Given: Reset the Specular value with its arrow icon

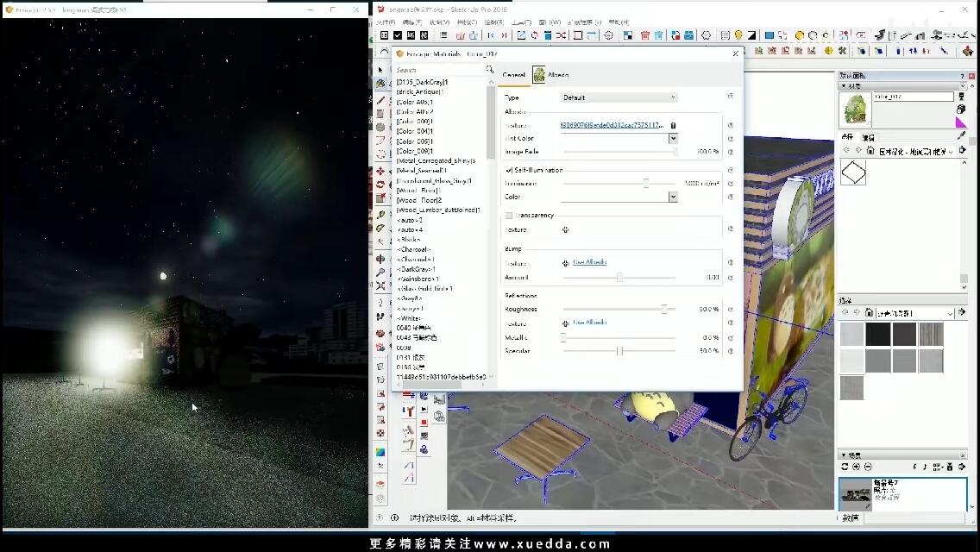Looking at the screenshot, I should click(x=731, y=351).
